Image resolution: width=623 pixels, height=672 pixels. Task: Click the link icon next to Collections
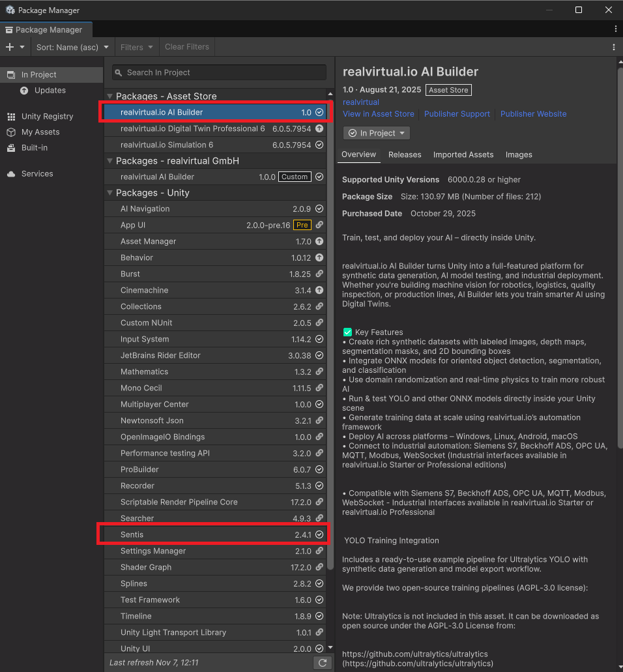tap(319, 306)
